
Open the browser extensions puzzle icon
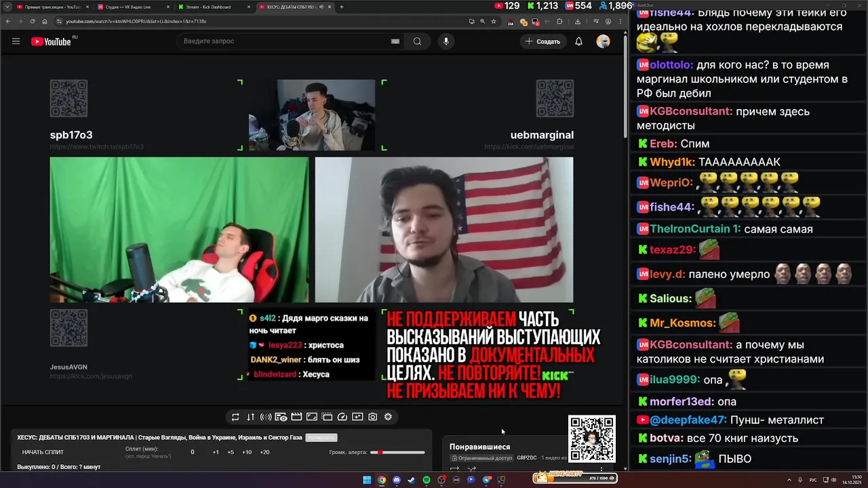(x=559, y=21)
